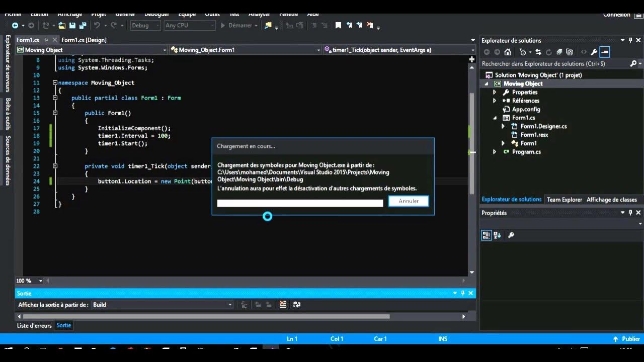644x362 pixels.
Task: Open the Debug configuration dropdown
Action: point(145,25)
